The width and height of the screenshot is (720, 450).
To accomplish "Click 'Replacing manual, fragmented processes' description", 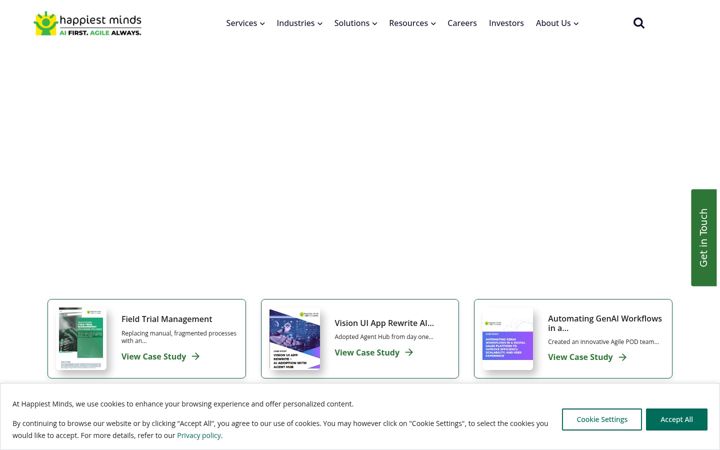I will pyautogui.click(x=179, y=337).
